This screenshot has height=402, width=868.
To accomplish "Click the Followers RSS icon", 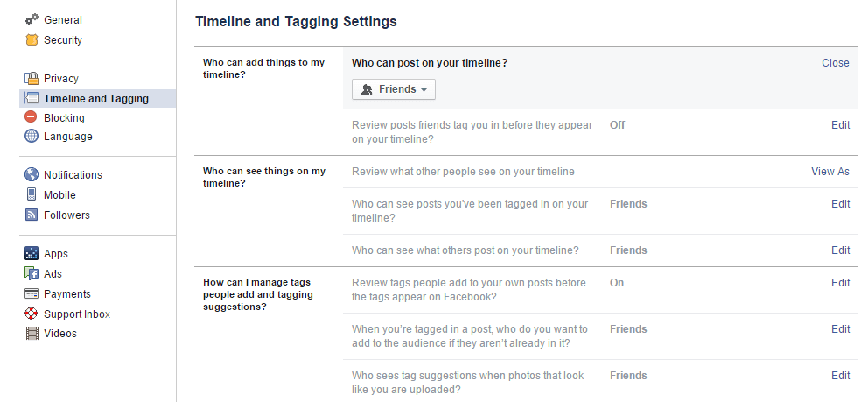I will 31,215.
